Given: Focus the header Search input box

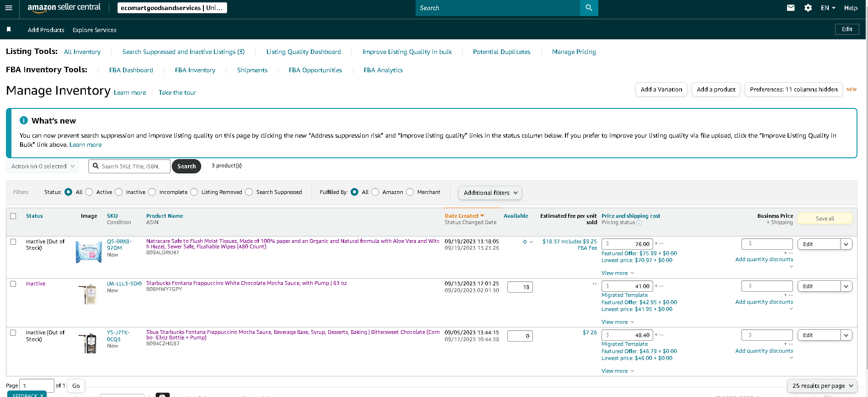Looking at the screenshot, I should click(498, 8).
